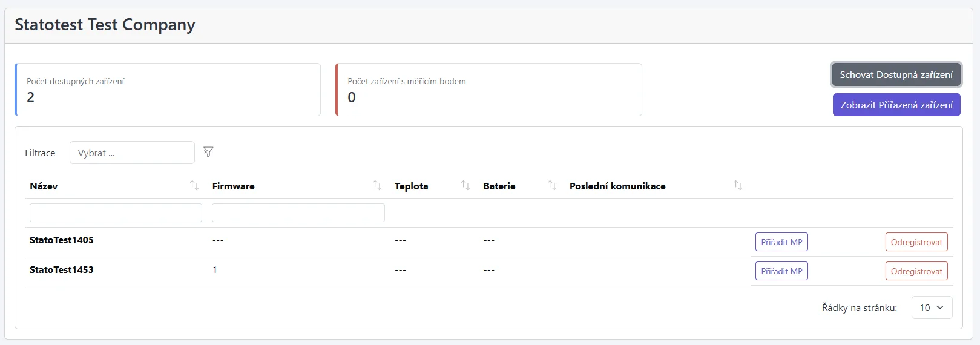Sort table by Teplota column

coord(465,185)
